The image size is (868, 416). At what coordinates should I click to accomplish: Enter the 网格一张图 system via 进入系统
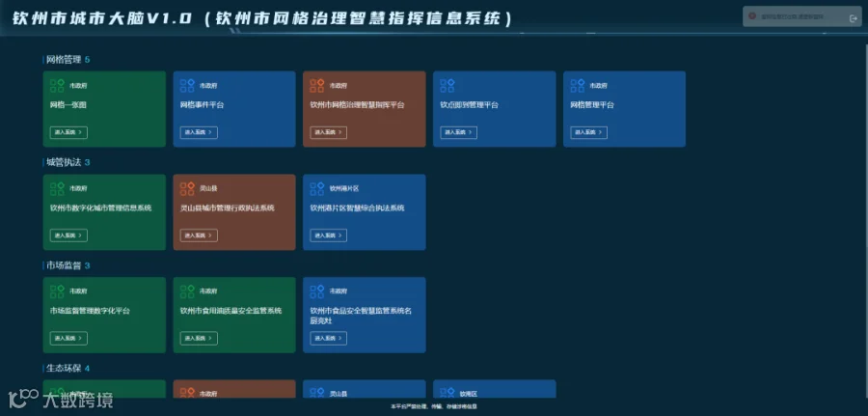[x=68, y=132]
